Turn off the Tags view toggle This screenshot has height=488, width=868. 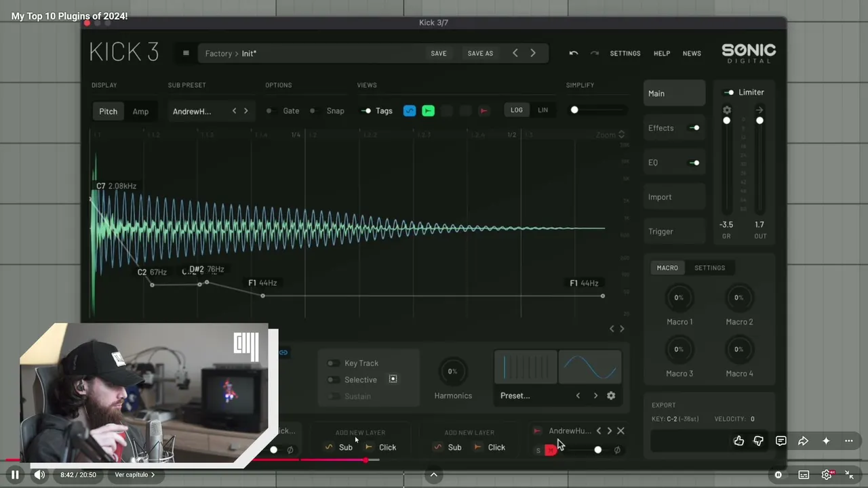tap(366, 111)
